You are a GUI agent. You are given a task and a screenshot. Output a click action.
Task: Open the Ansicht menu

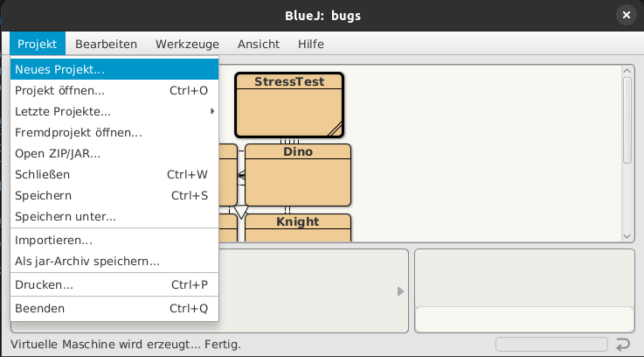(259, 43)
